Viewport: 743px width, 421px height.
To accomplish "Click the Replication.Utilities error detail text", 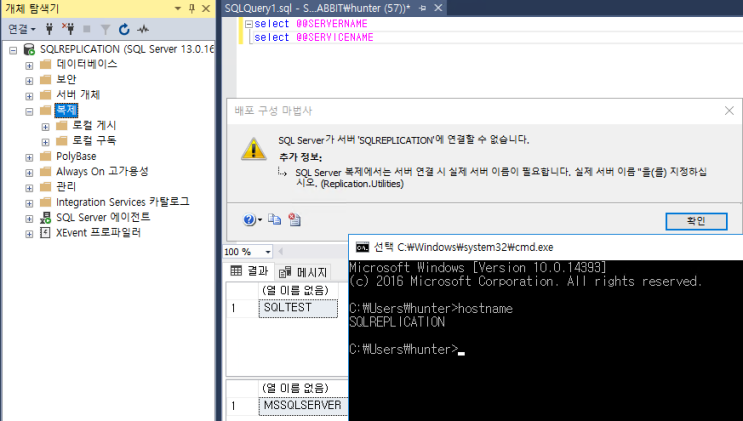I will click(x=362, y=184).
